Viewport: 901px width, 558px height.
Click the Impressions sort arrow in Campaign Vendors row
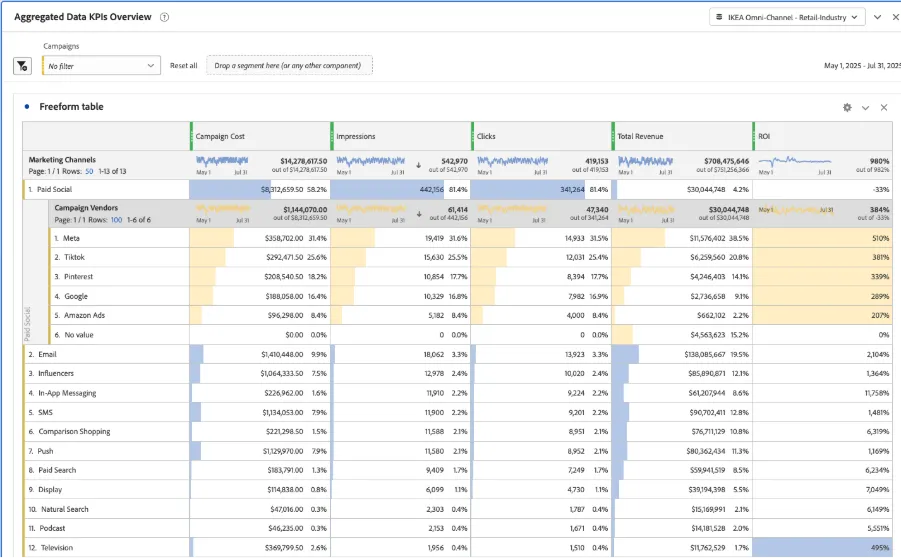click(x=419, y=214)
